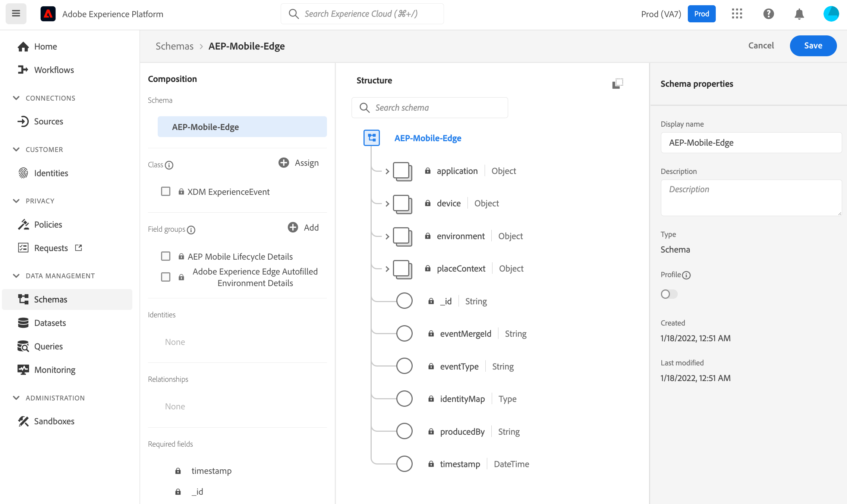Open the hamburger navigation menu
Image resolution: width=847 pixels, height=504 pixels.
coord(16,14)
